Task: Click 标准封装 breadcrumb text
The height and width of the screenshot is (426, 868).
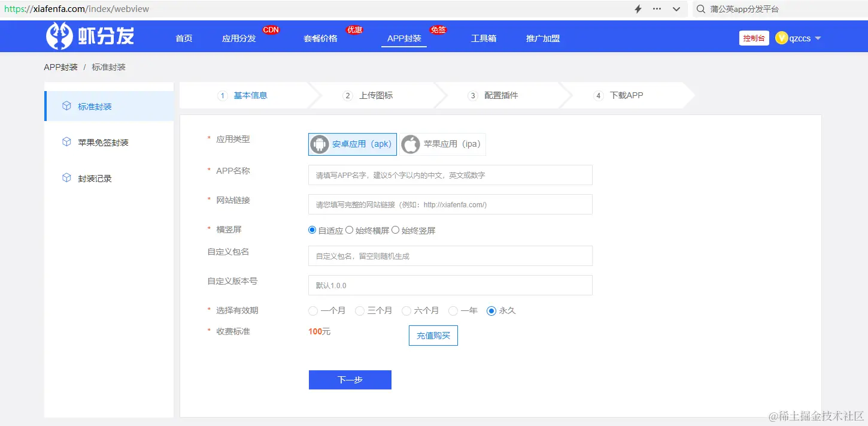Action: (109, 67)
